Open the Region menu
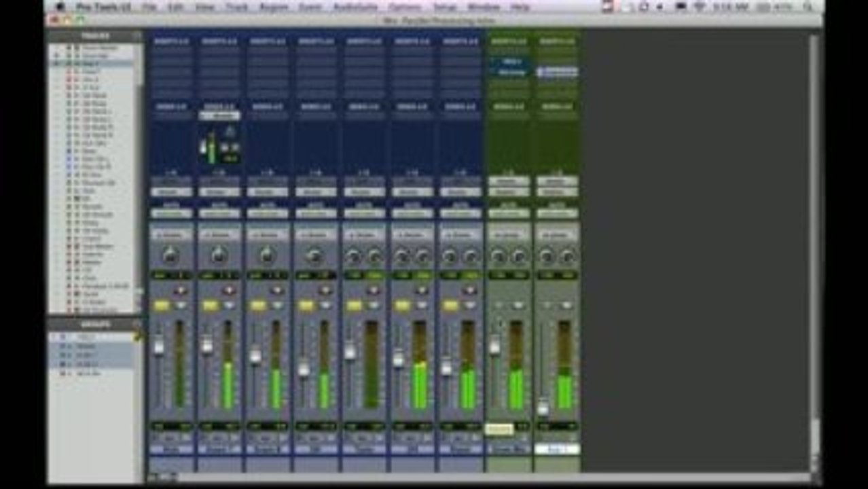This screenshot has height=489, width=868. [x=274, y=7]
